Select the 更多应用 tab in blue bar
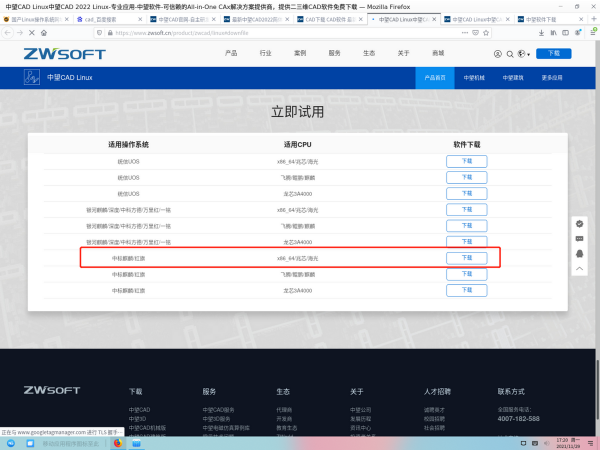Viewport: 600px width, 450px height. pyautogui.click(x=552, y=78)
